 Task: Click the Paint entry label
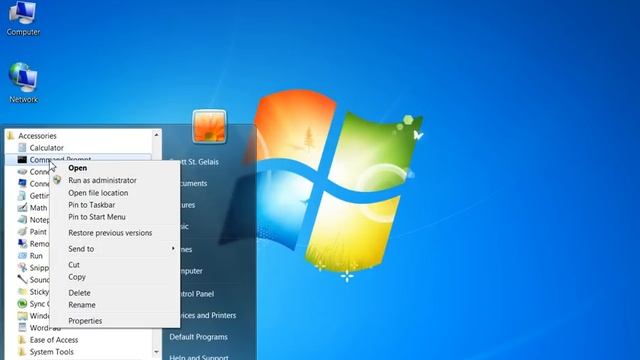[38, 231]
